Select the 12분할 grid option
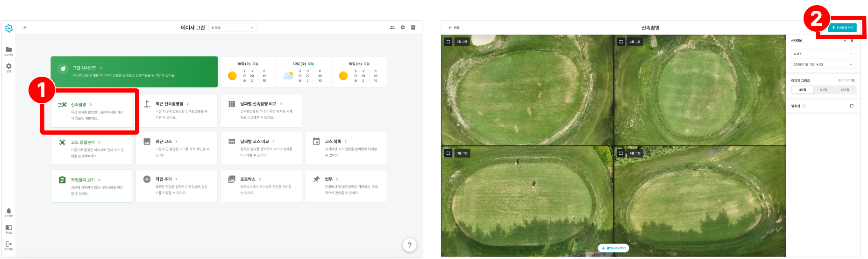 pyautogui.click(x=845, y=90)
